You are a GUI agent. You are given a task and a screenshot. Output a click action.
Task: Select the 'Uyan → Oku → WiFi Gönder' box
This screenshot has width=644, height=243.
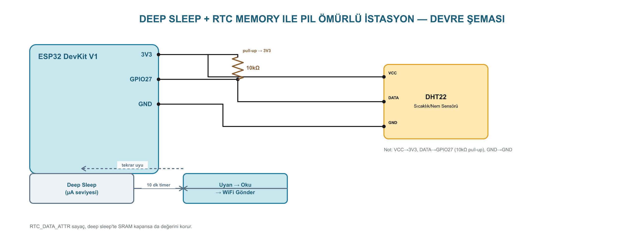click(x=235, y=188)
